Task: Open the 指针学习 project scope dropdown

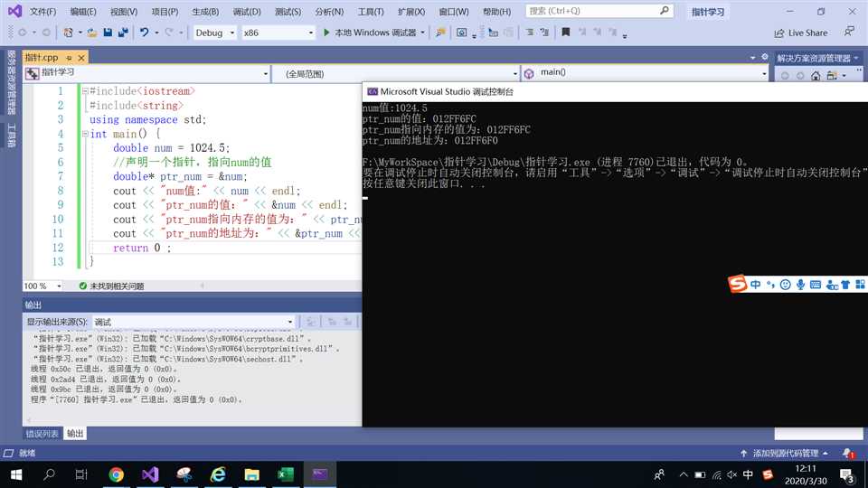Action: point(146,73)
